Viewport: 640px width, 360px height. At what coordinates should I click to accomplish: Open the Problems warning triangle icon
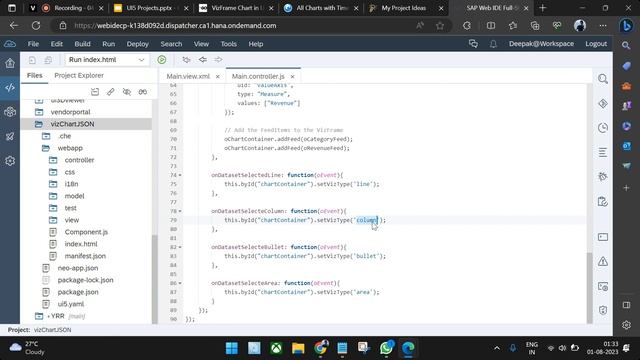point(603,262)
